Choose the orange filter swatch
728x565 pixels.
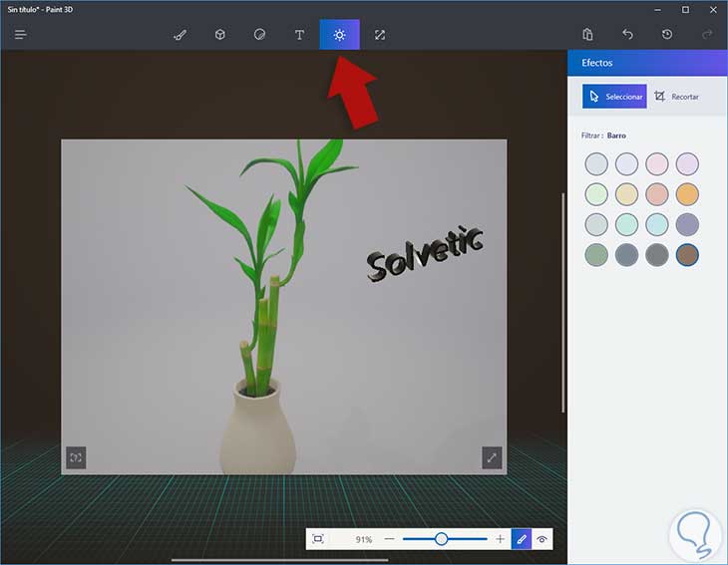687,194
